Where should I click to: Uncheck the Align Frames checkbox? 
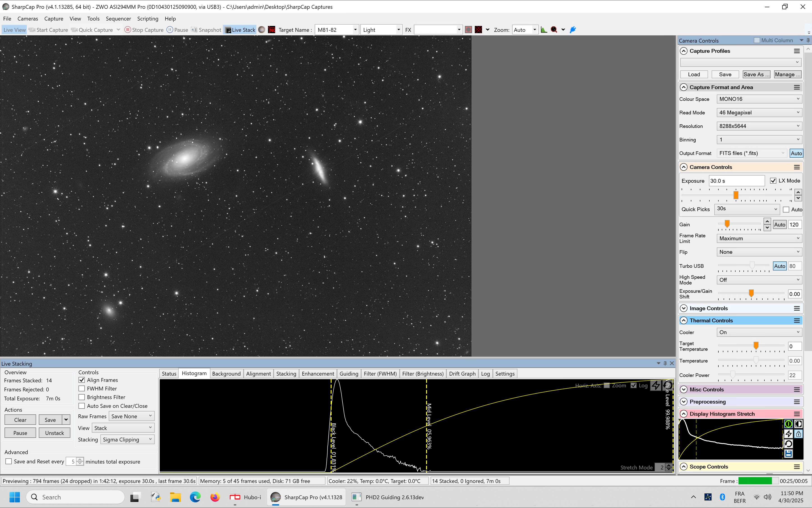point(82,380)
